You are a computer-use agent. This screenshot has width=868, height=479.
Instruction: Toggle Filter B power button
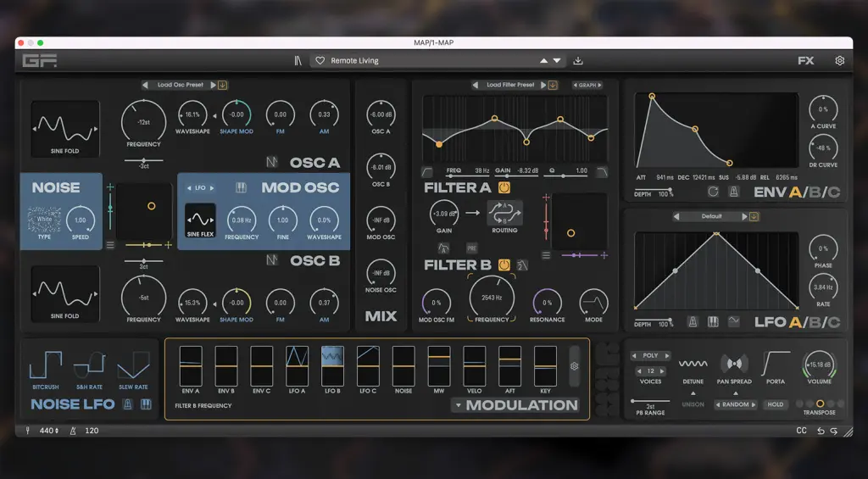point(504,265)
